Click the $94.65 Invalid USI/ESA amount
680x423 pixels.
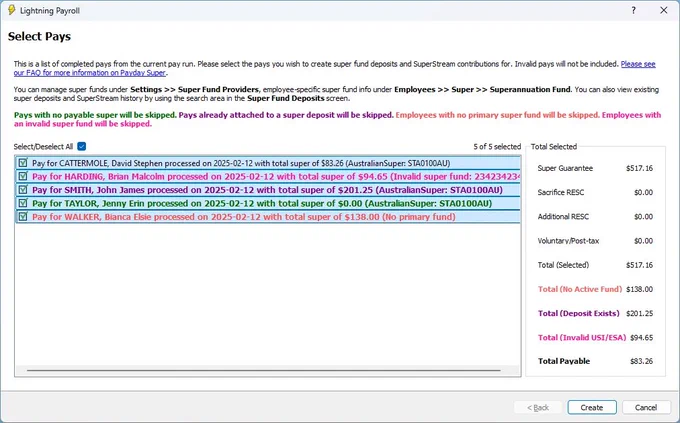[x=641, y=338]
